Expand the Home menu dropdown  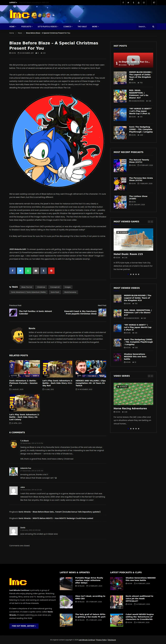13,27
